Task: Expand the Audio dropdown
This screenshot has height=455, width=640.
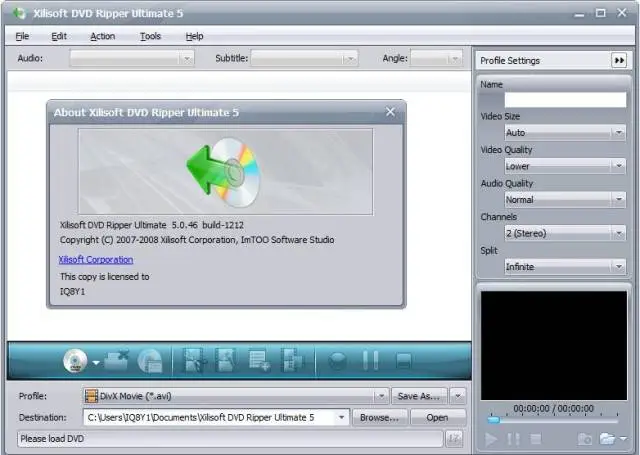Action: coord(187,59)
